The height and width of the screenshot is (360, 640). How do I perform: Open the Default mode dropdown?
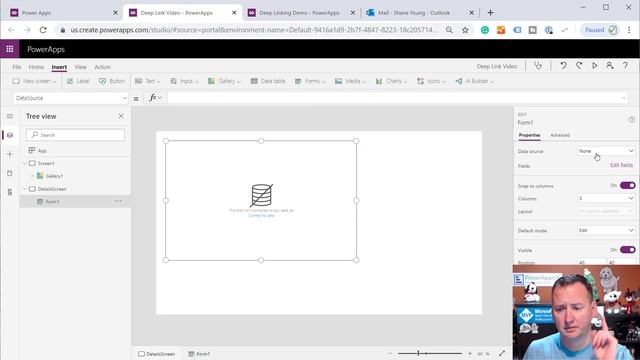606,230
